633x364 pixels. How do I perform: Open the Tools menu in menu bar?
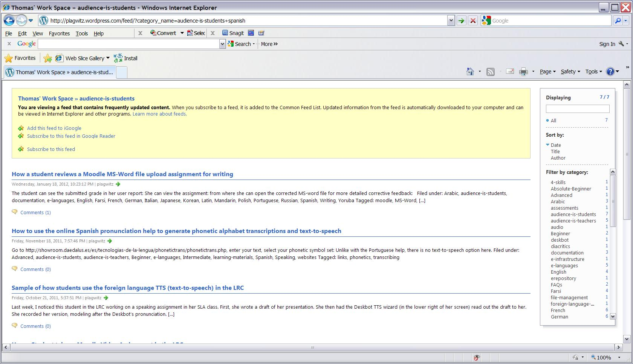(x=81, y=34)
